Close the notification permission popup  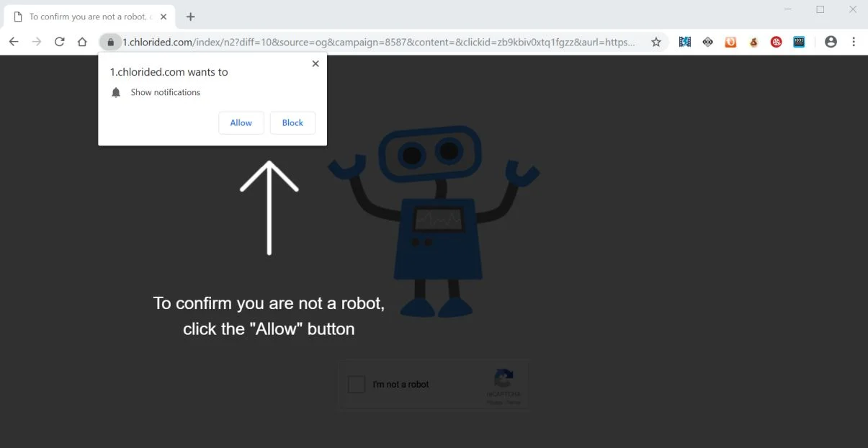point(315,63)
